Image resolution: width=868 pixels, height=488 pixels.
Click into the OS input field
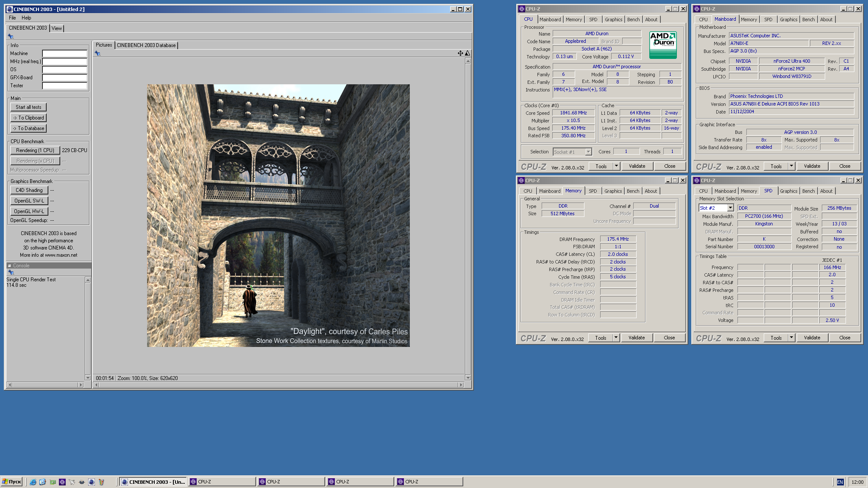(x=65, y=69)
